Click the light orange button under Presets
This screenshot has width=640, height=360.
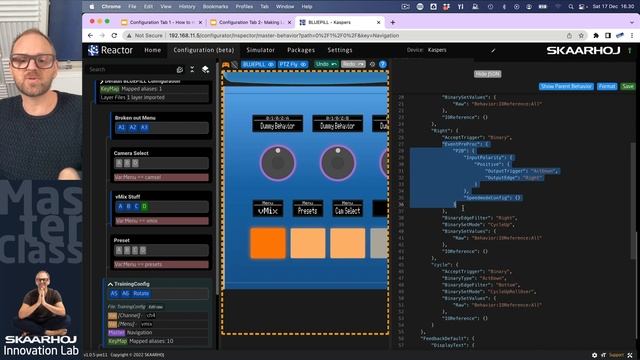(308, 243)
